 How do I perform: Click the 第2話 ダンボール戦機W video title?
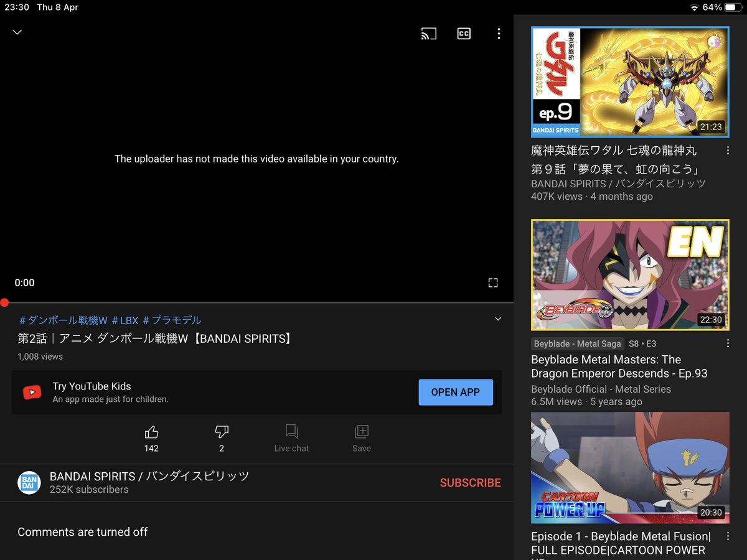click(x=154, y=338)
